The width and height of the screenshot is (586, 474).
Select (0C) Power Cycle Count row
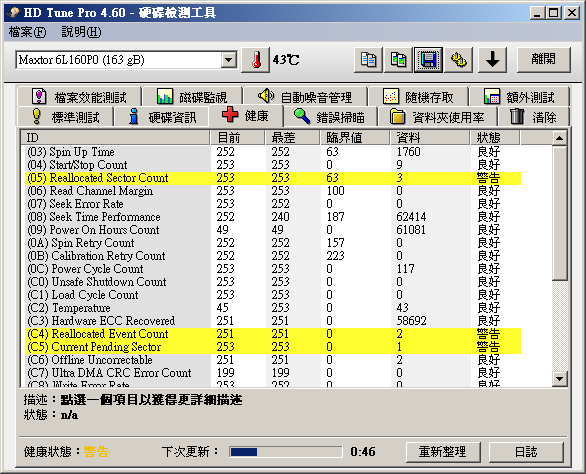pyautogui.click(x=274, y=269)
